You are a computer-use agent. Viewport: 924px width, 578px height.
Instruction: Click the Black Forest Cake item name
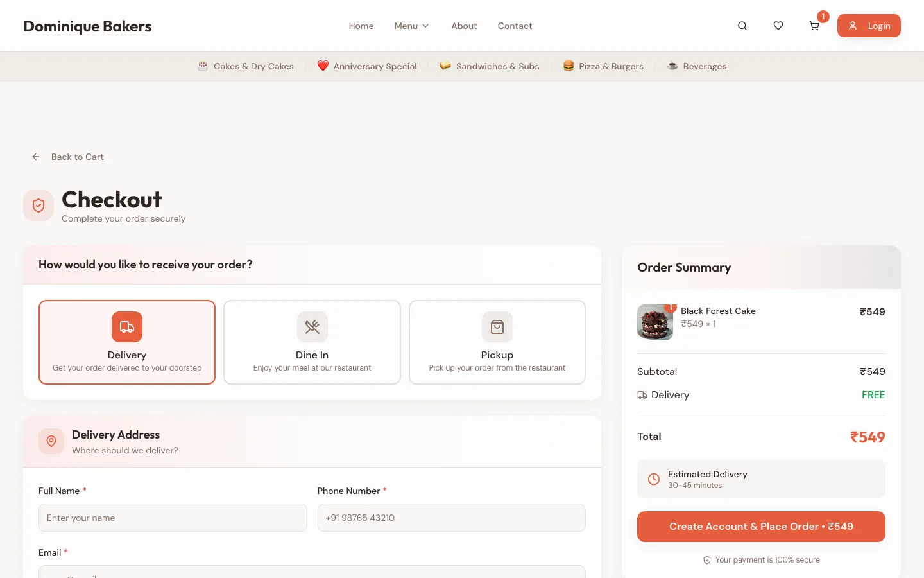718,311
